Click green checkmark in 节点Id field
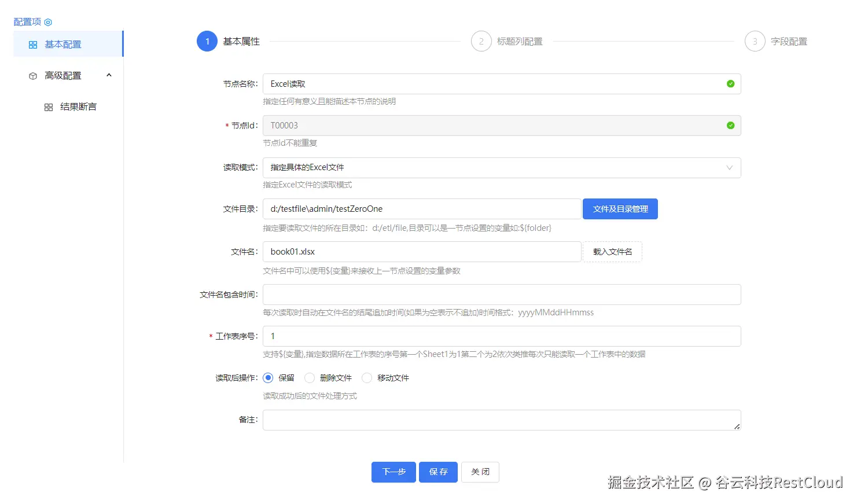Image resolution: width=857 pixels, height=504 pixels. 731,125
